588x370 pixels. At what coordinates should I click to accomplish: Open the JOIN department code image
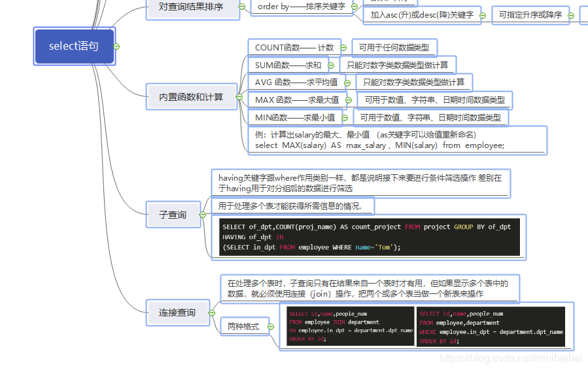[x=351, y=326]
